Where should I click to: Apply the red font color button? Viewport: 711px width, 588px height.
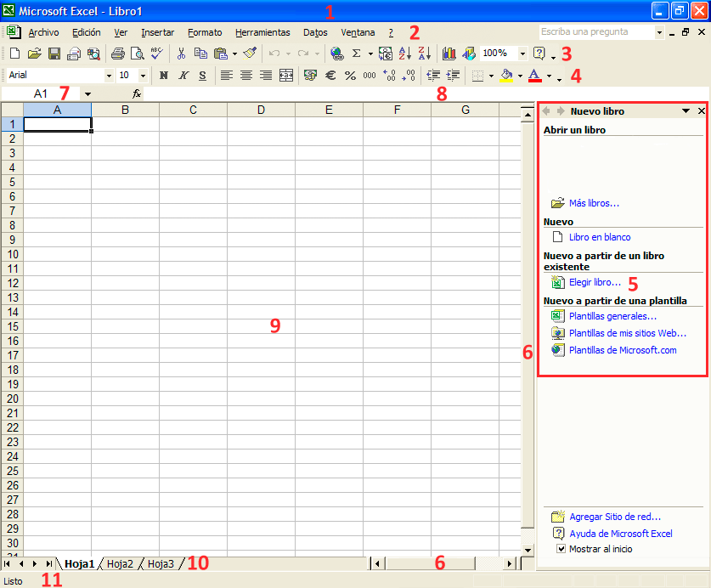coord(535,76)
